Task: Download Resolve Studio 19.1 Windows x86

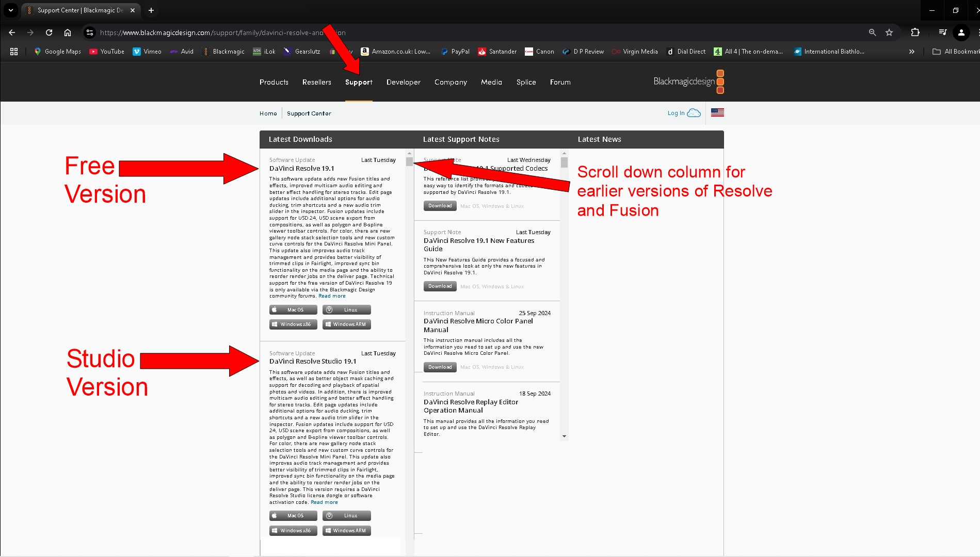Action: (293, 531)
